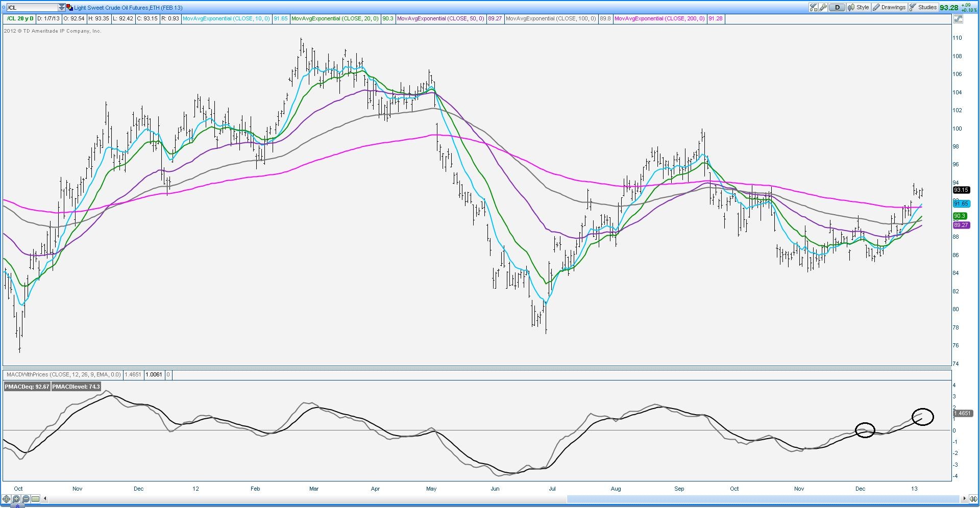Viewport: 980px width, 508px height.
Task: Open the Studies menu
Action: click(923, 7)
